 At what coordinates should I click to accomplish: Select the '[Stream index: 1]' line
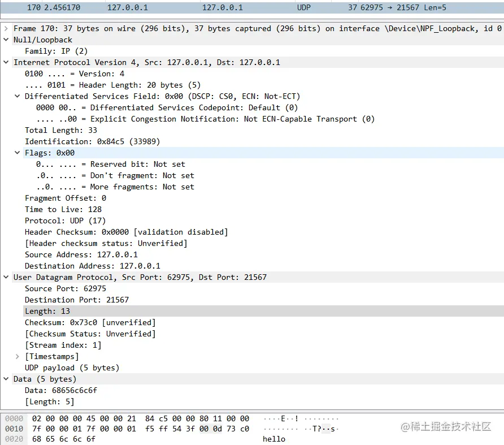[x=63, y=345]
